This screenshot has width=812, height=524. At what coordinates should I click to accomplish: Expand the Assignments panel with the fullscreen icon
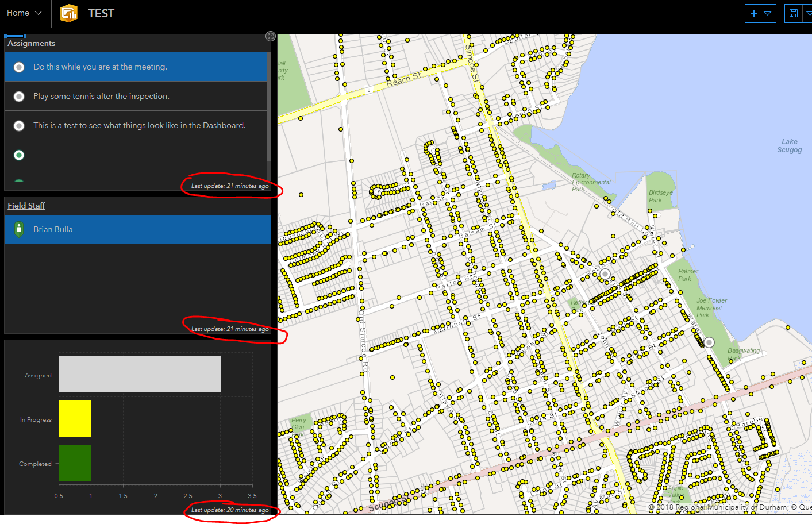pyautogui.click(x=271, y=36)
